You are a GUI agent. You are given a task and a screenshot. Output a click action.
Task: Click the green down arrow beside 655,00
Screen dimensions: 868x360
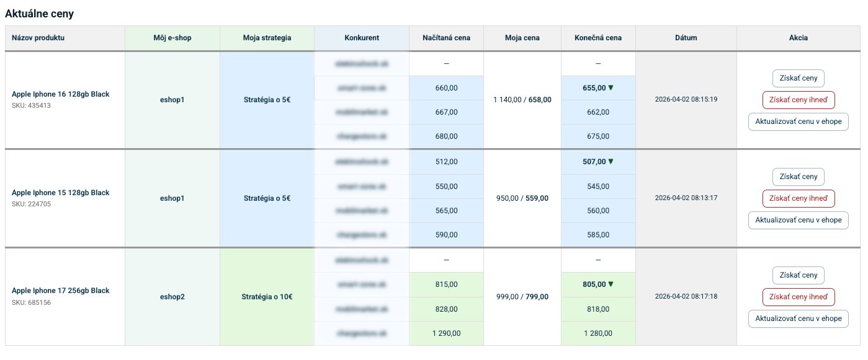pos(611,88)
